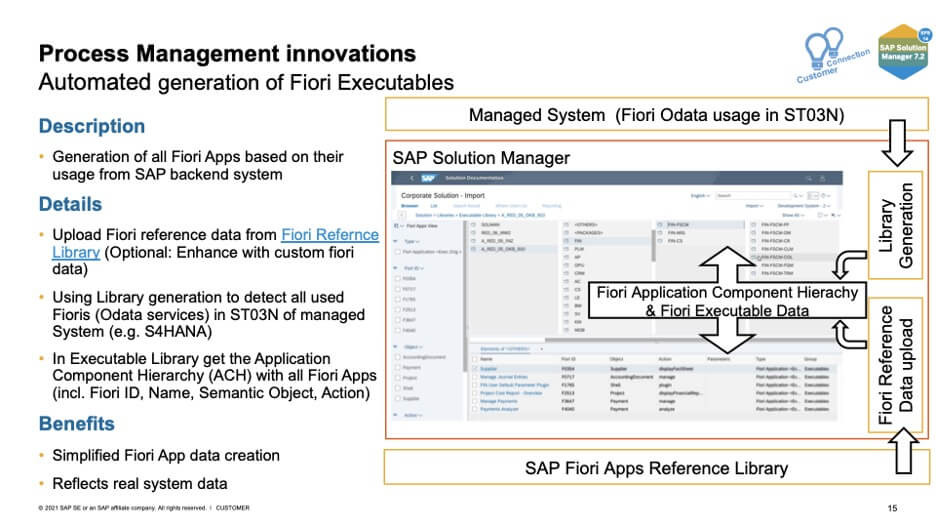Select the FIN-MIG entry
Image resolution: width=936 pixels, height=528 pixels.
pos(676,233)
